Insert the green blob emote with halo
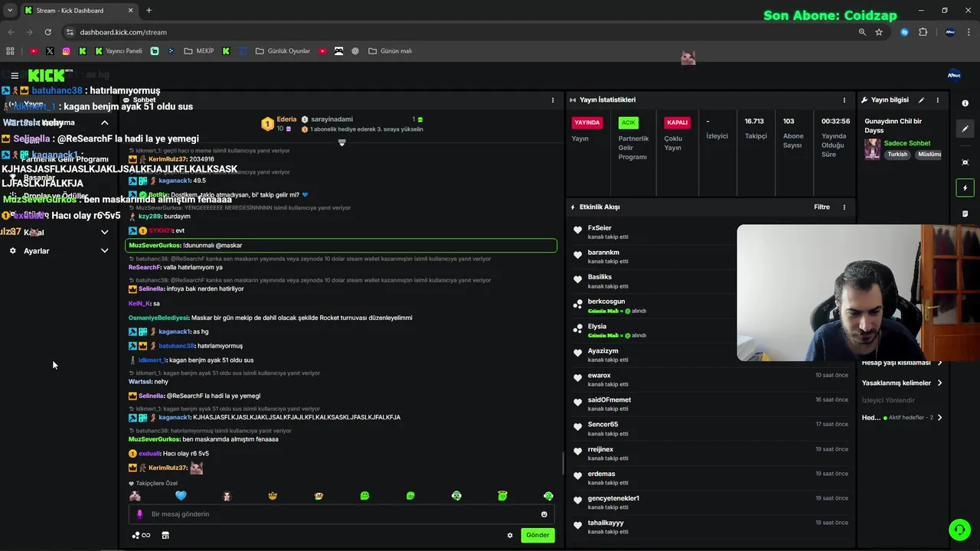Viewport: 980px width, 551px height. click(x=502, y=496)
